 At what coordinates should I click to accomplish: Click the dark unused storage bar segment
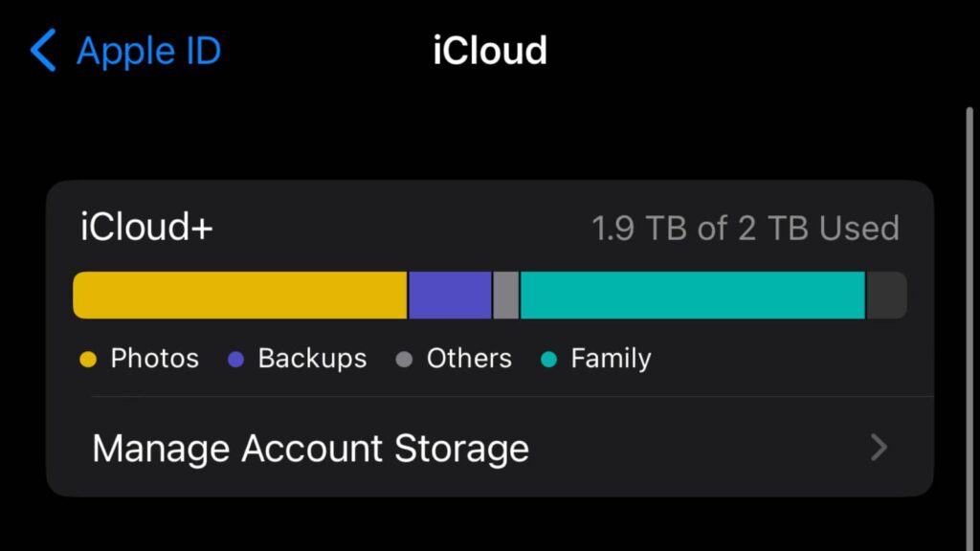(x=886, y=295)
